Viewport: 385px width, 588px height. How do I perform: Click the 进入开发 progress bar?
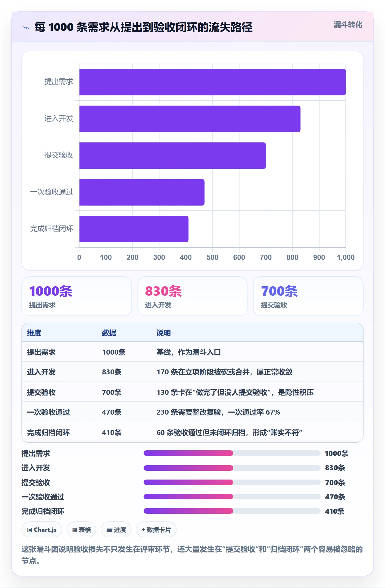[232, 468]
